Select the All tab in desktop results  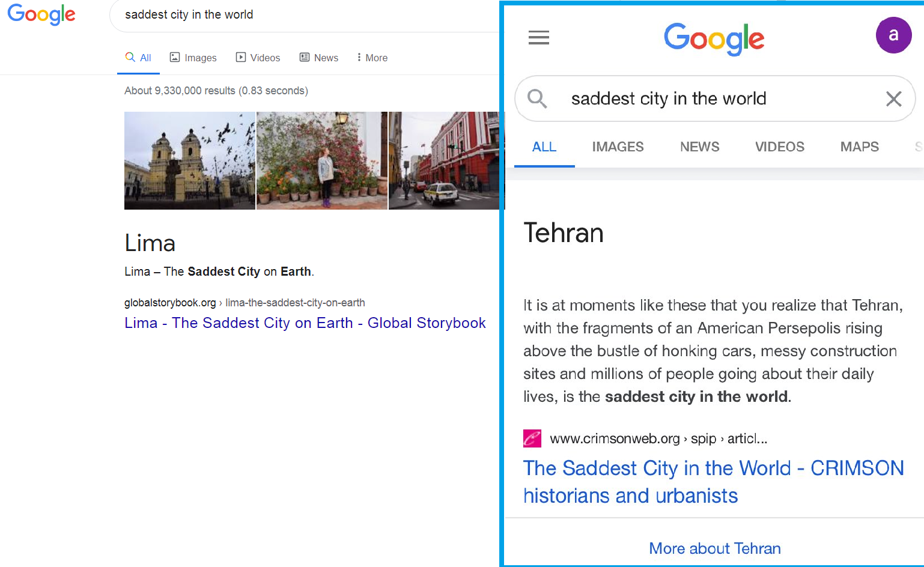[x=138, y=58]
